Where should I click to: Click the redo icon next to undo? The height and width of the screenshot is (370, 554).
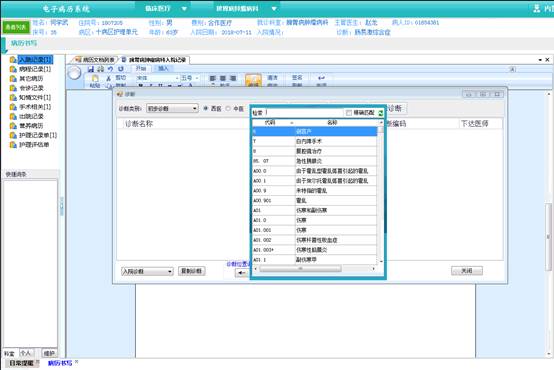pyautogui.click(x=121, y=69)
